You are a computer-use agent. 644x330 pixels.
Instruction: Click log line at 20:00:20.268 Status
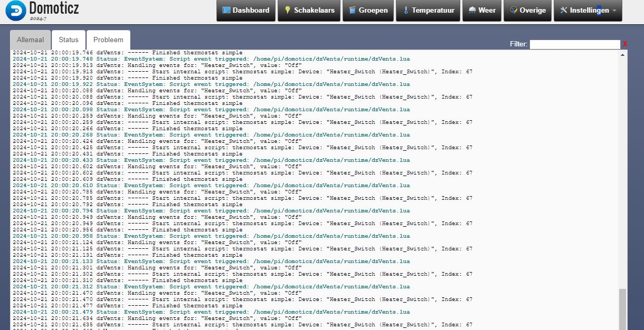click(211, 135)
